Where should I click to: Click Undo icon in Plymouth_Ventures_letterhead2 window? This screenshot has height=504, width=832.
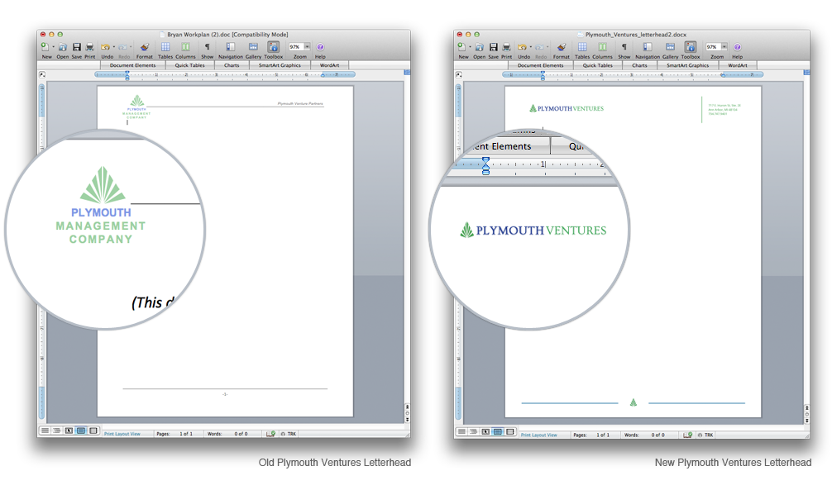pyautogui.click(x=522, y=47)
